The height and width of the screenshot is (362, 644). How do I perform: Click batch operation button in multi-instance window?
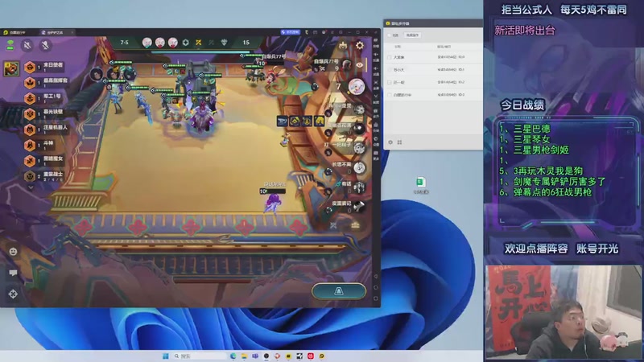pyautogui.click(x=412, y=35)
